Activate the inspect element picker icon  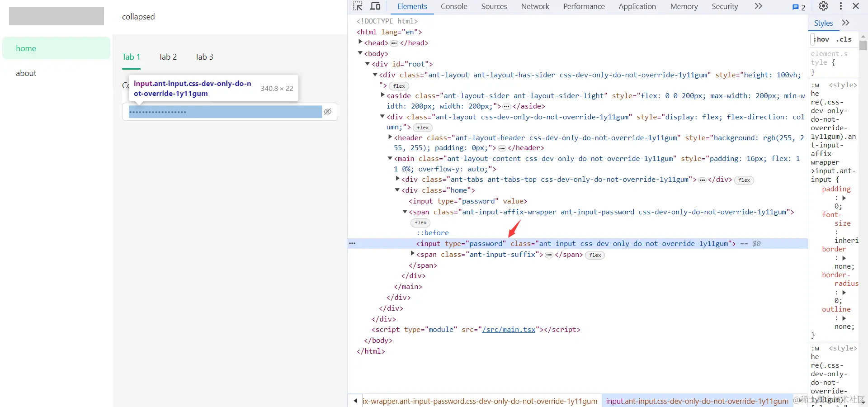(358, 6)
